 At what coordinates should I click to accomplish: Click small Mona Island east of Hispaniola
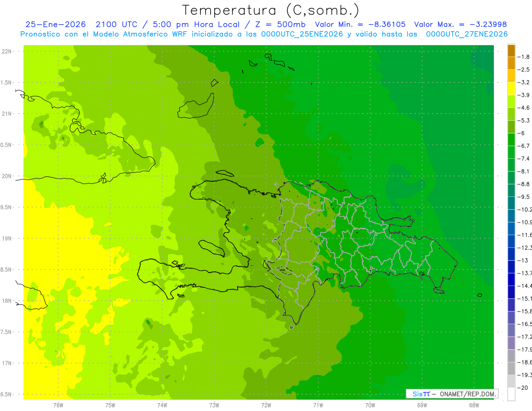pos(479,295)
